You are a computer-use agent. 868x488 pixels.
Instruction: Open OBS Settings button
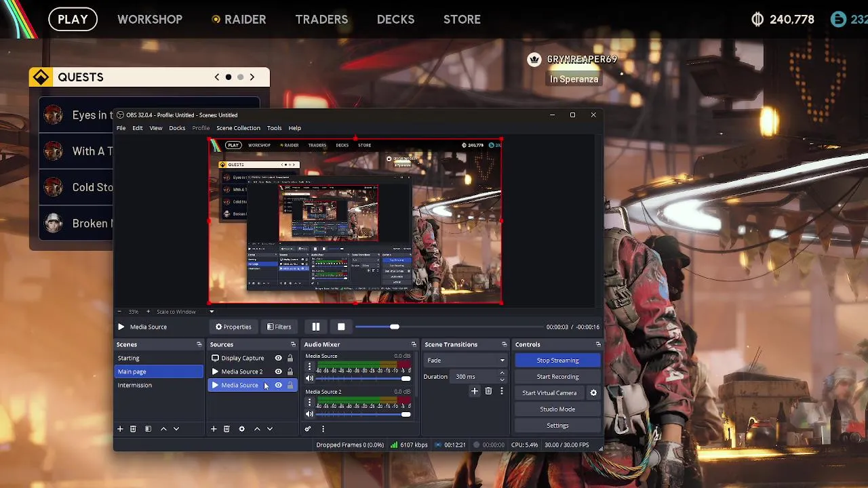point(557,426)
